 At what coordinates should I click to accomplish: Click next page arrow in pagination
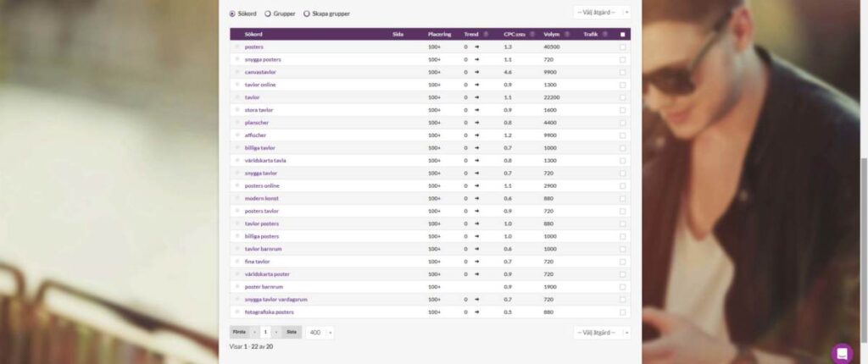pyautogui.click(x=276, y=333)
